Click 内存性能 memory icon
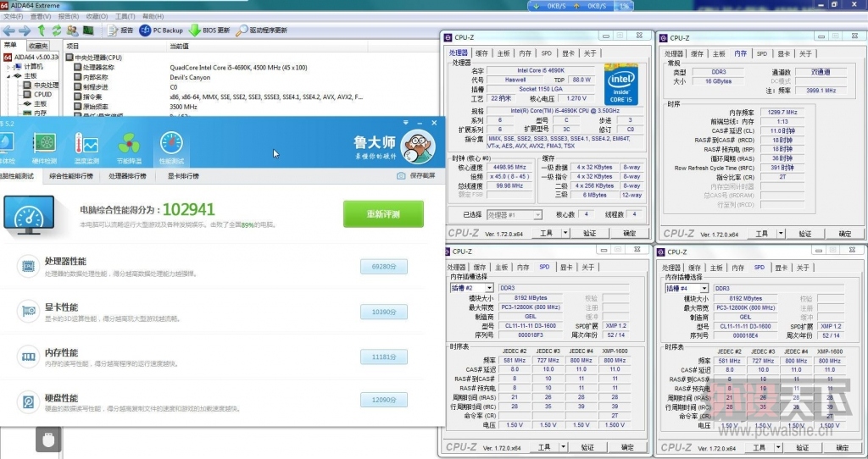This screenshot has width=868, height=459. click(28, 357)
